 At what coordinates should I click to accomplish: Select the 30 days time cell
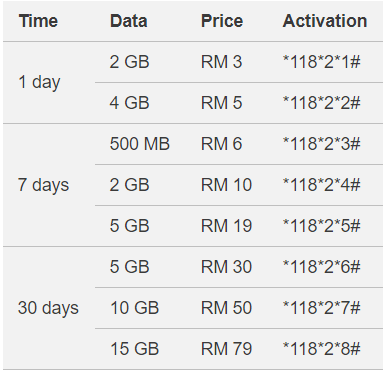48,308
